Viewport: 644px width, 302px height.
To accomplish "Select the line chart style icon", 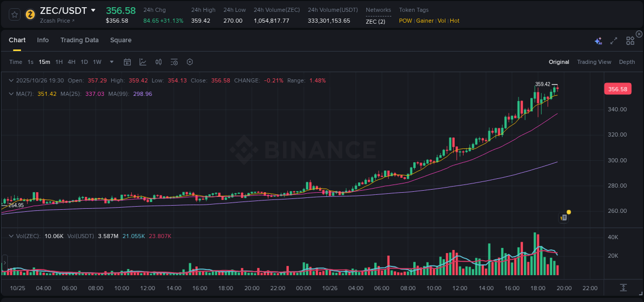I will [143, 61].
